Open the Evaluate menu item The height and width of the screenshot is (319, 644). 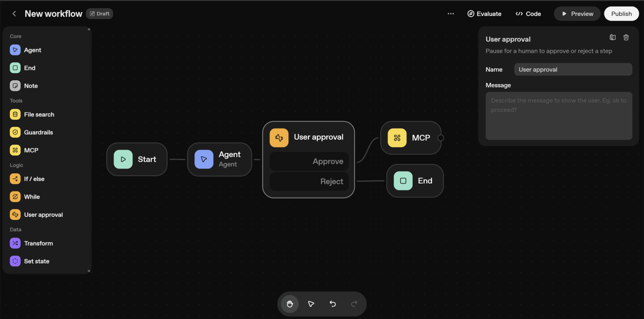coord(484,14)
